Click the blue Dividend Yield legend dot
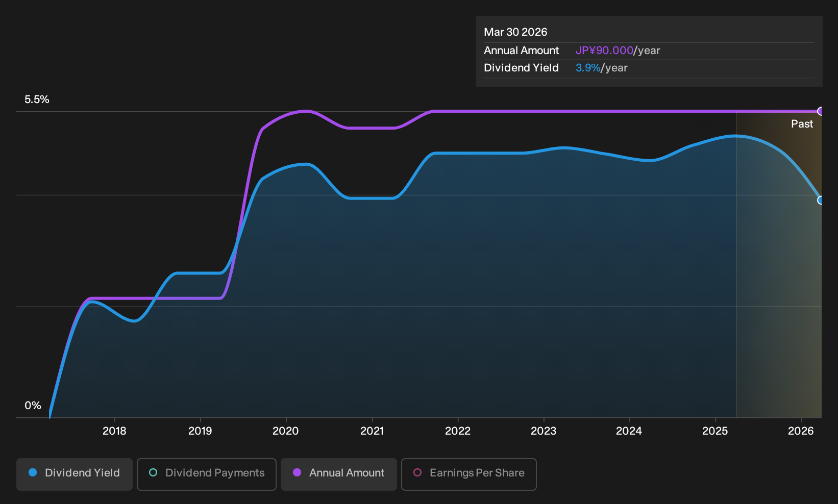838x504 pixels. coord(33,472)
